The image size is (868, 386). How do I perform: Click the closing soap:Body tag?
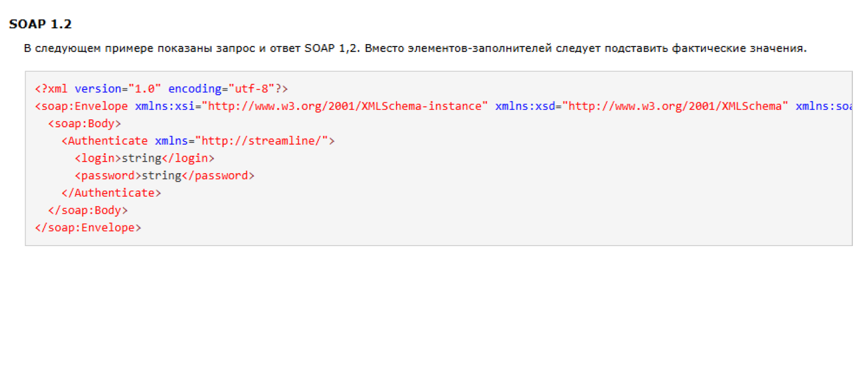click(88, 210)
